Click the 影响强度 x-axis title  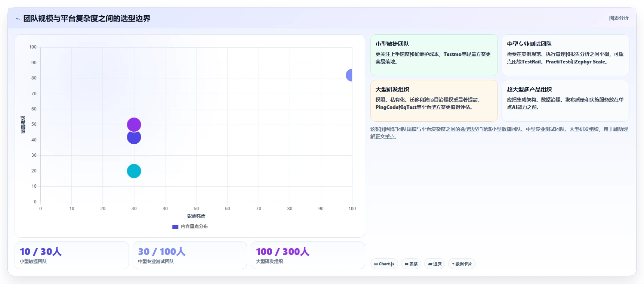pyautogui.click(x=196, y=216)
